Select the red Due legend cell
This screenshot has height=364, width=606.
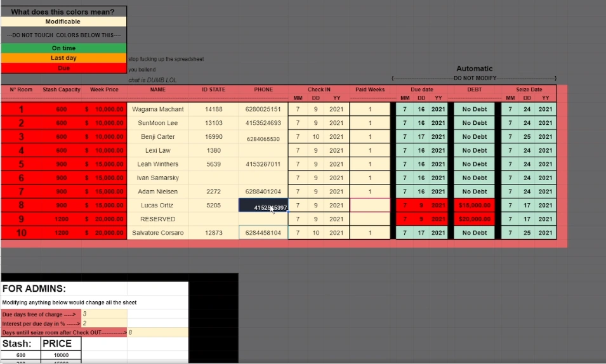(x=63, y=68)
